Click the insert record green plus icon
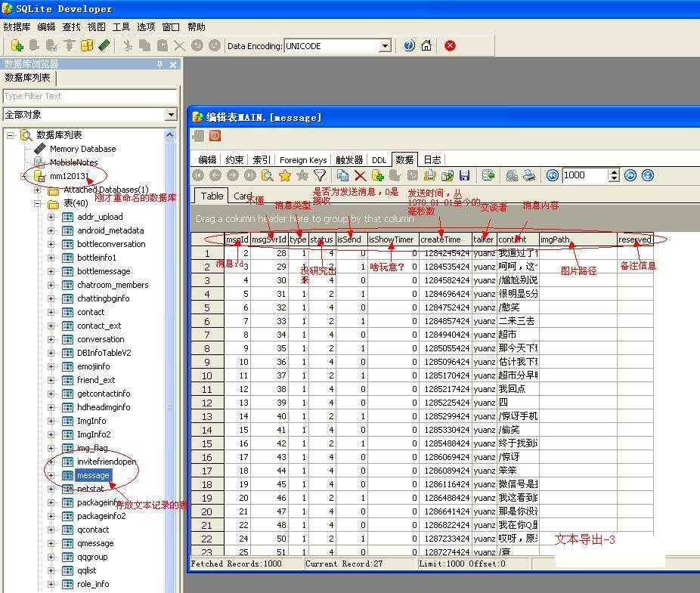 (378, 175)
